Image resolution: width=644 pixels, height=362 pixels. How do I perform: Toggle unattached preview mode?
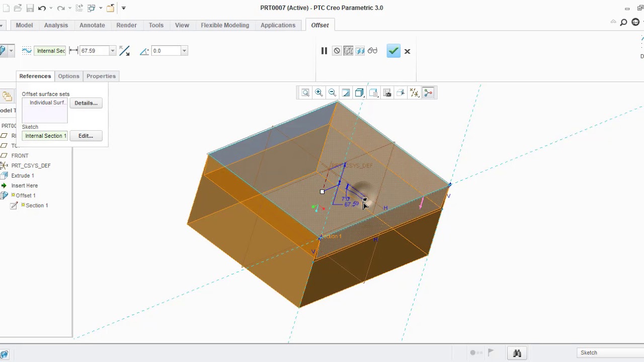pos(348,51)
